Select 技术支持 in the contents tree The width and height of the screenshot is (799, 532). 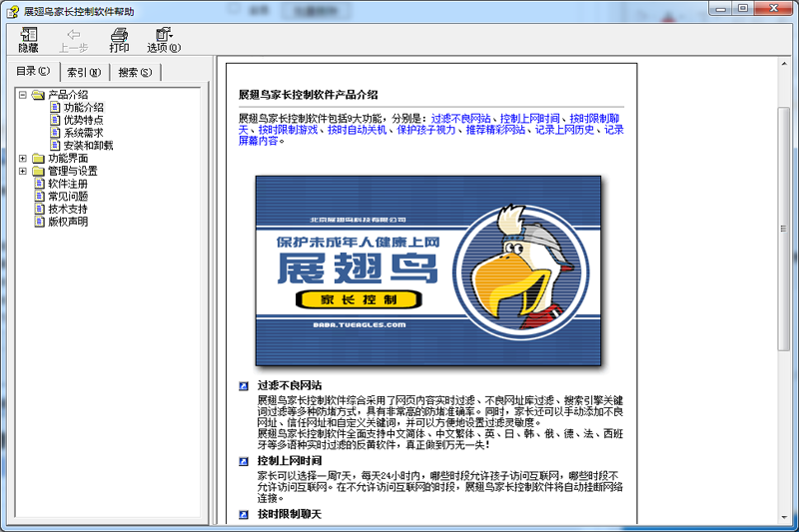(x=68, y=210)
